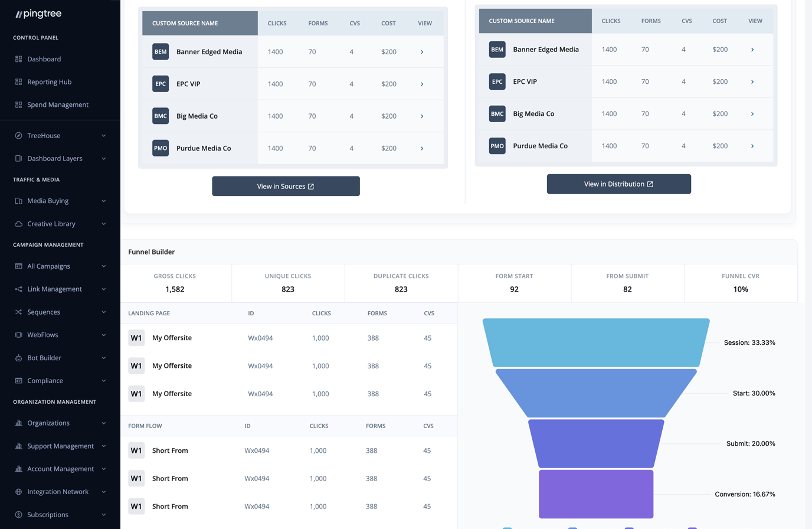Open Spend Management from sidebar
The width and height of the screenshot is (812, 529).
(x=57, y=105)
